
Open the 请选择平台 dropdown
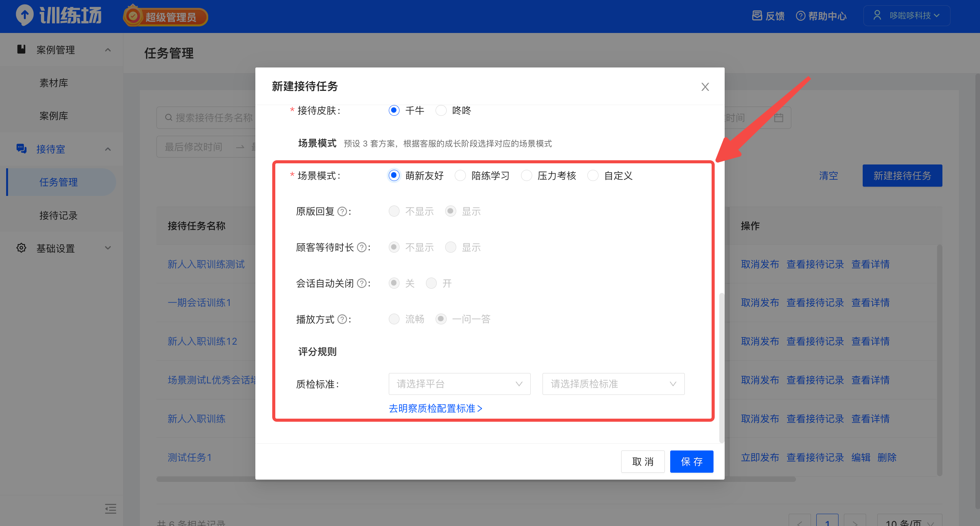pos(459,384)
